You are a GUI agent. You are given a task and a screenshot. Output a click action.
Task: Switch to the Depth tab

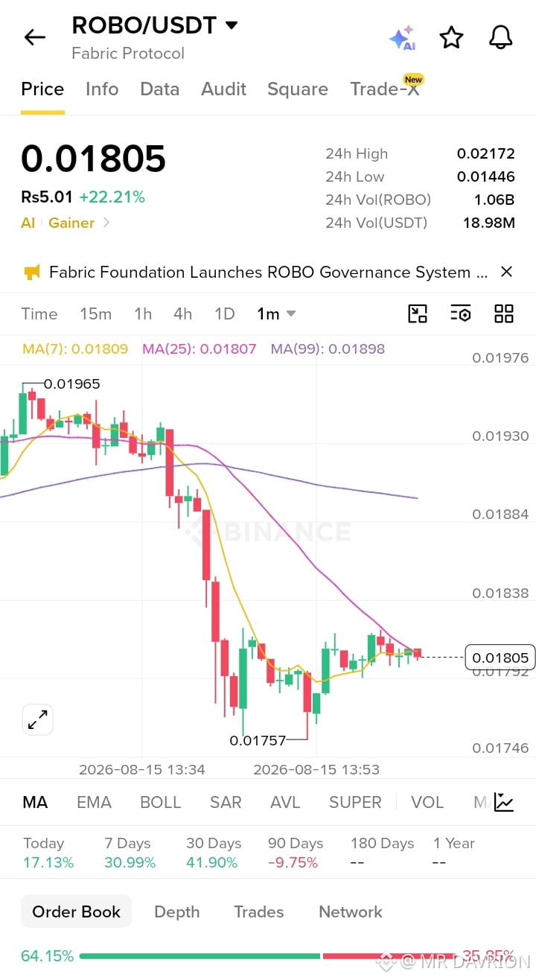pyautogui.click(x=176, y=911)
